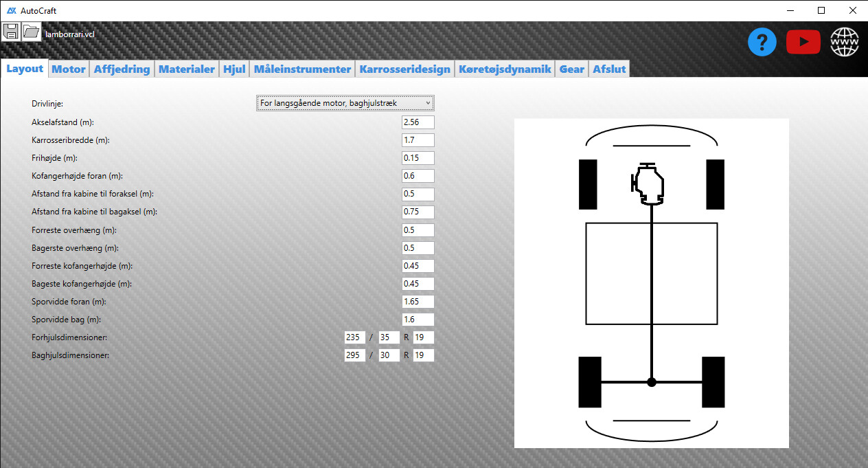Focus the Karrosseribredde value field
This screenshot has width=868, height=468.
point(418,140)
